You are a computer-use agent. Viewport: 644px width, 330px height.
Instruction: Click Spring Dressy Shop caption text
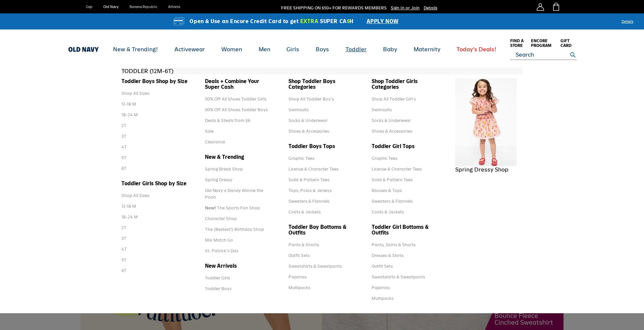pos(481,170)
